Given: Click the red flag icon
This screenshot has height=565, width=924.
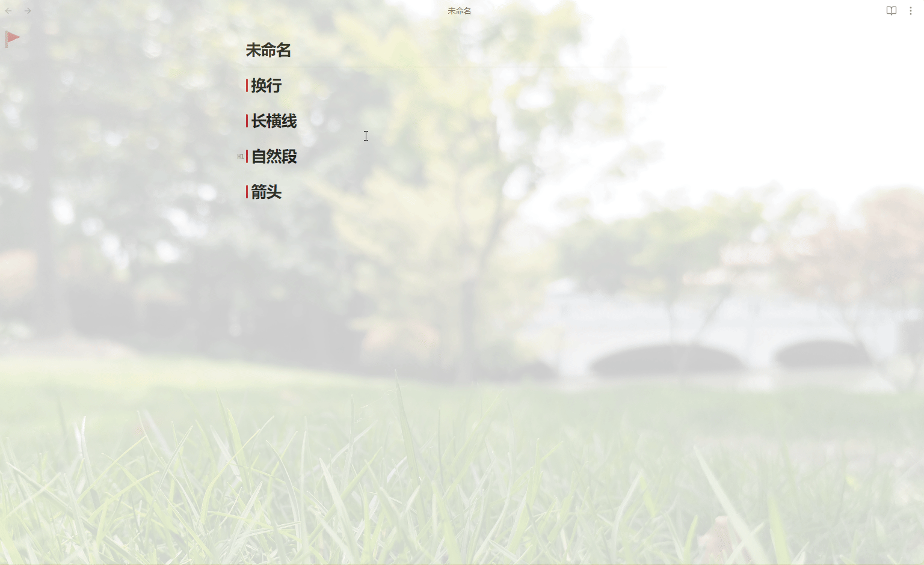Looking at the screenshot, I should pyautogui.click(x=12, y=38).
